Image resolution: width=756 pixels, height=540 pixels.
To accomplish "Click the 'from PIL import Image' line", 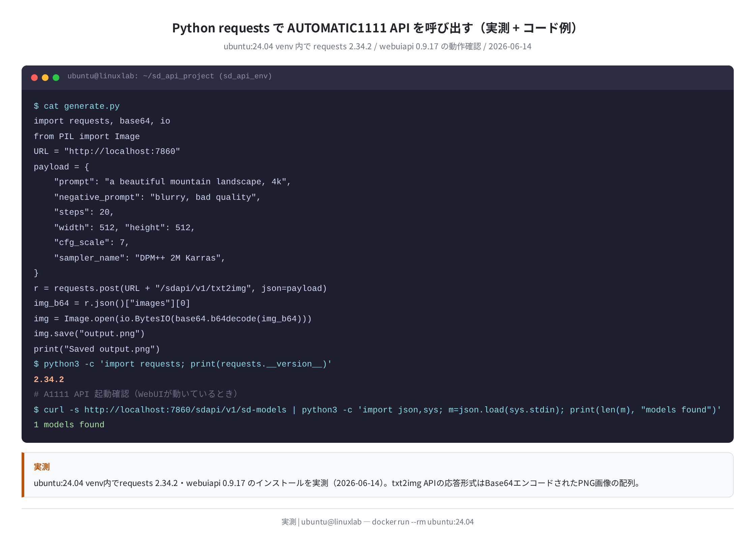I will coord(87,136).
